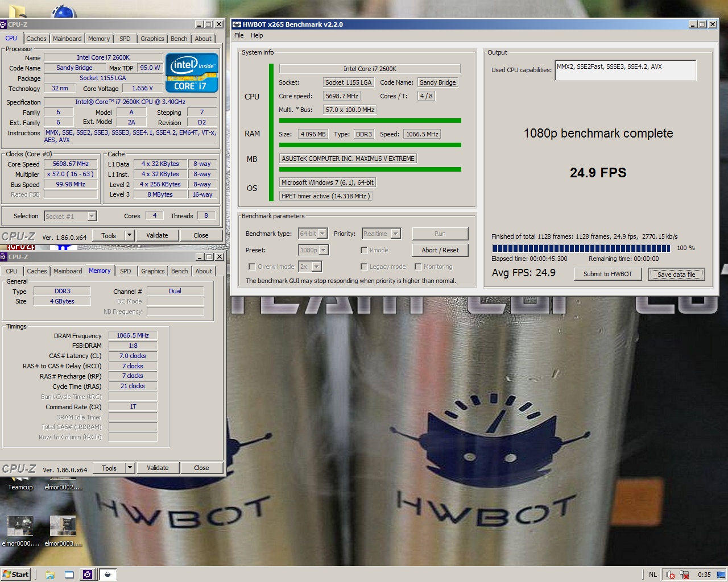Open Overkill 2x multiplier dropdown
728x582 pixels.
[317, 267]
